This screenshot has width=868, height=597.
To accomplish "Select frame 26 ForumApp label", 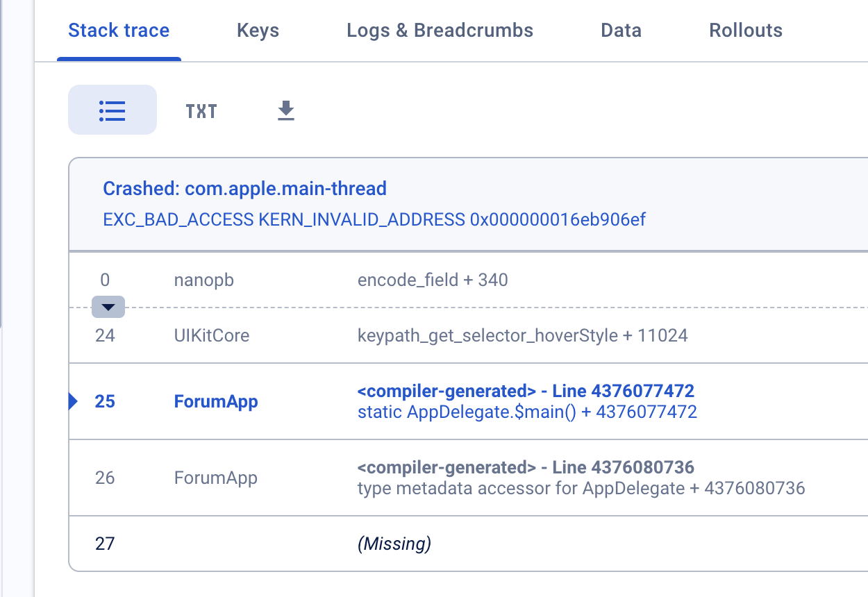I will [x=216, y=478].
